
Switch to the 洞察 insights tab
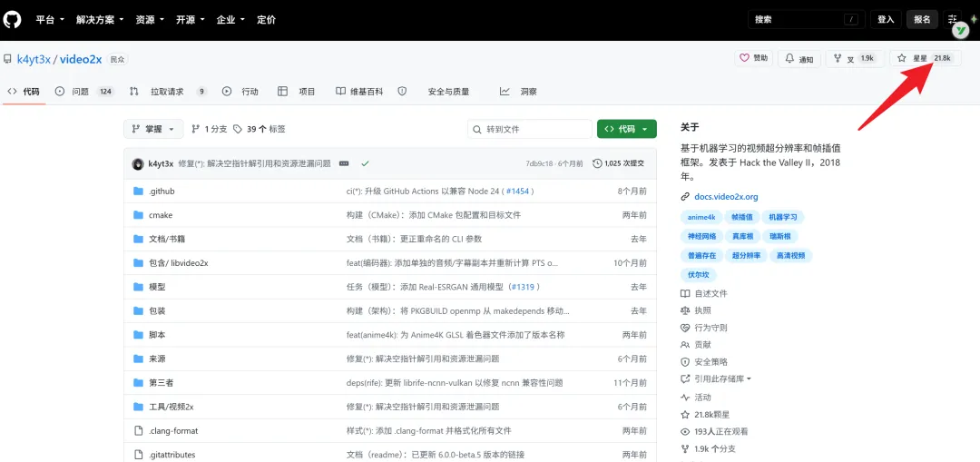[x=518, y=92]
